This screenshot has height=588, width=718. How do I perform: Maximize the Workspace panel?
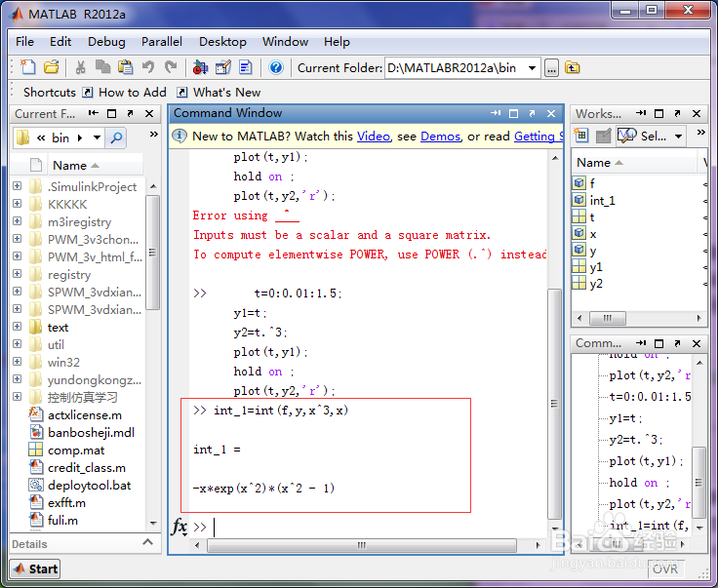click(658, 113)
